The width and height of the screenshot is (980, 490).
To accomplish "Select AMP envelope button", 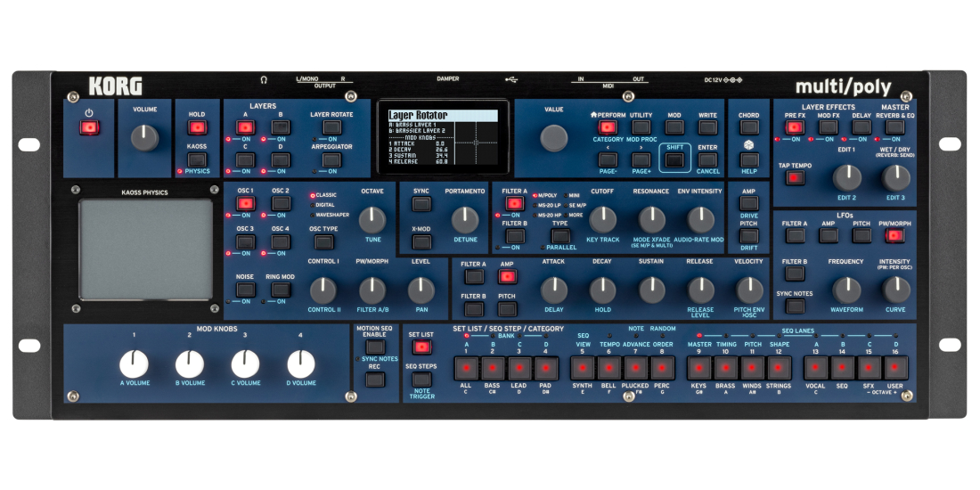I will click(507, 277).
